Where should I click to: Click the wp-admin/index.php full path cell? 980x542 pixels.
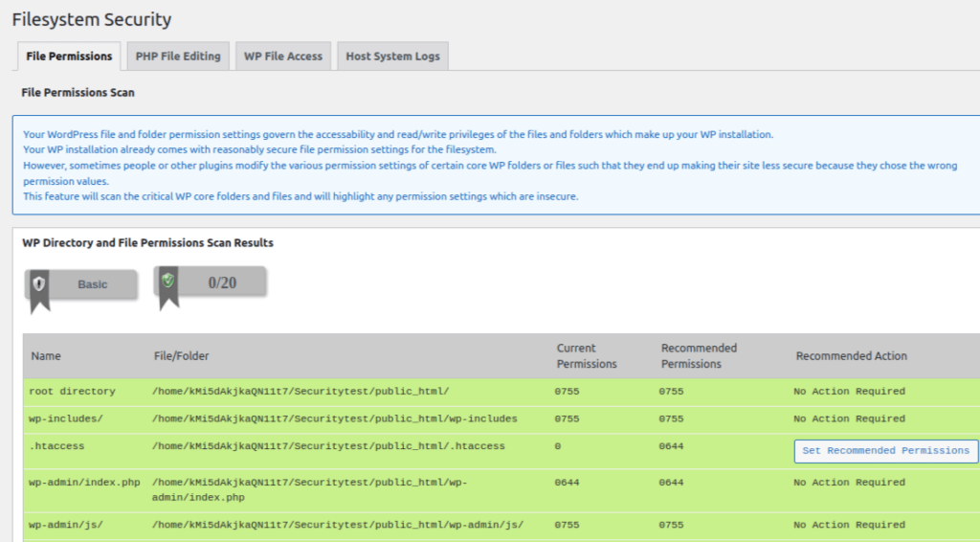pos(309,490)
